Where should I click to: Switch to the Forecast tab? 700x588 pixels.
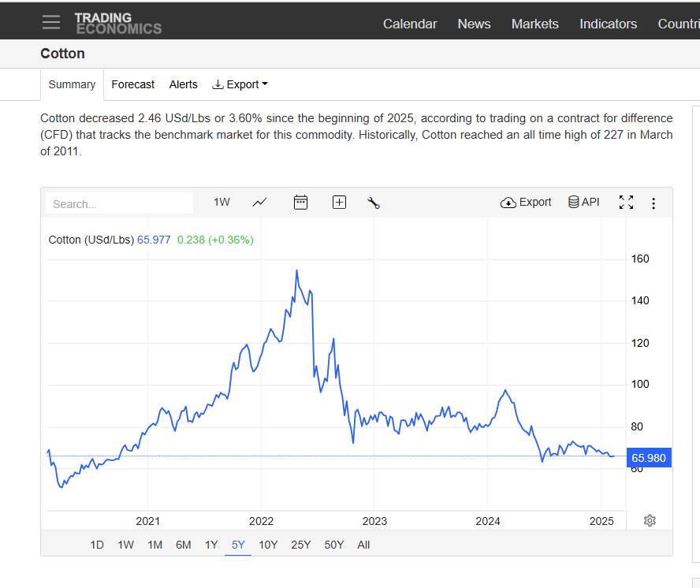[132, 84]
